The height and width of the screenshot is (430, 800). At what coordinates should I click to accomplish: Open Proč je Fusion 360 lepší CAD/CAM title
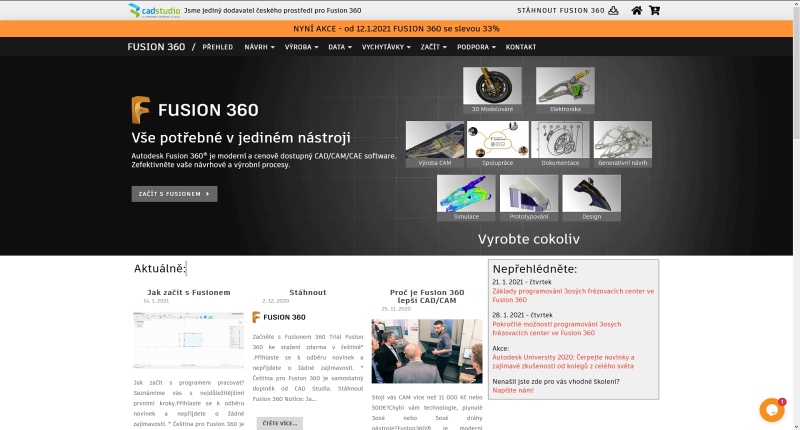tap(427, 296)
